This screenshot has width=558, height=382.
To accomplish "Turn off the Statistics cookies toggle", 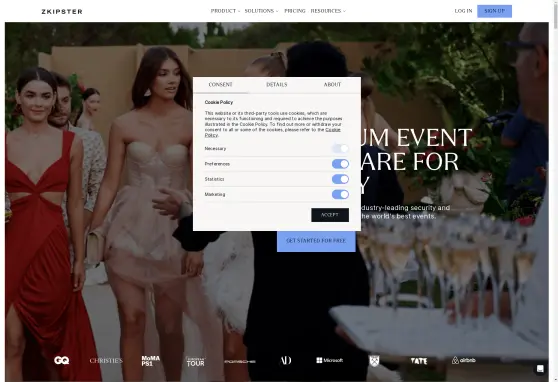I will pos(340,179).
